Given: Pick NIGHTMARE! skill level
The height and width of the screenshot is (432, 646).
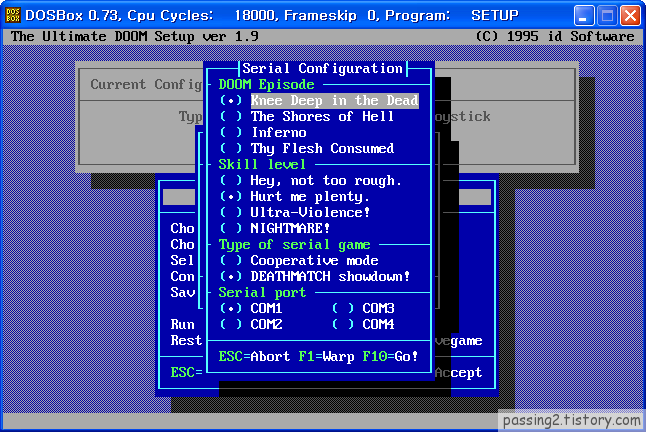Looking at the screenshot, I should (275, 229).
